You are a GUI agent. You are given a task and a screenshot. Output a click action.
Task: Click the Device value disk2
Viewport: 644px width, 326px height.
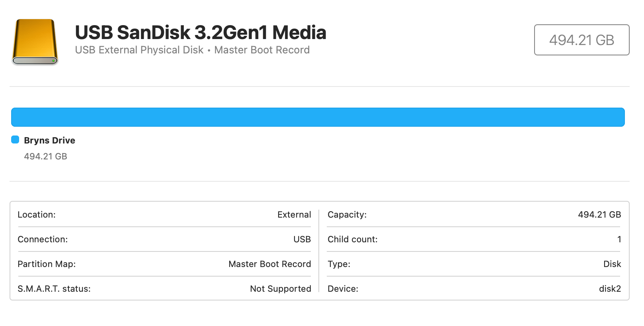click(610, 289)
